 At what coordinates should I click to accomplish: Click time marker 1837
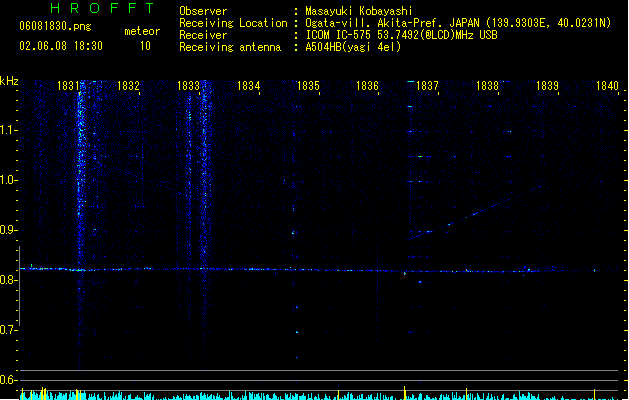click(427, 86)
